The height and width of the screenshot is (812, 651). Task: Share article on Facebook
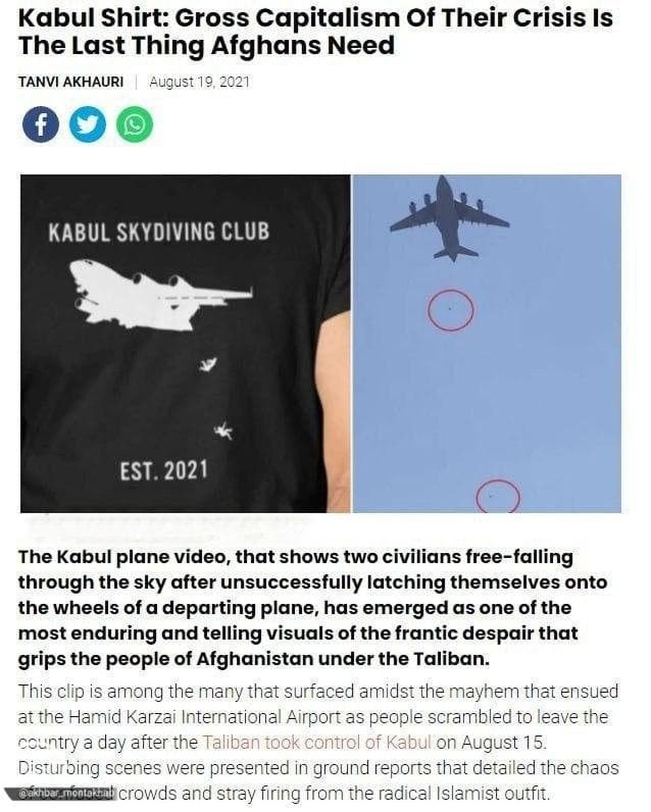click(40, 125)
